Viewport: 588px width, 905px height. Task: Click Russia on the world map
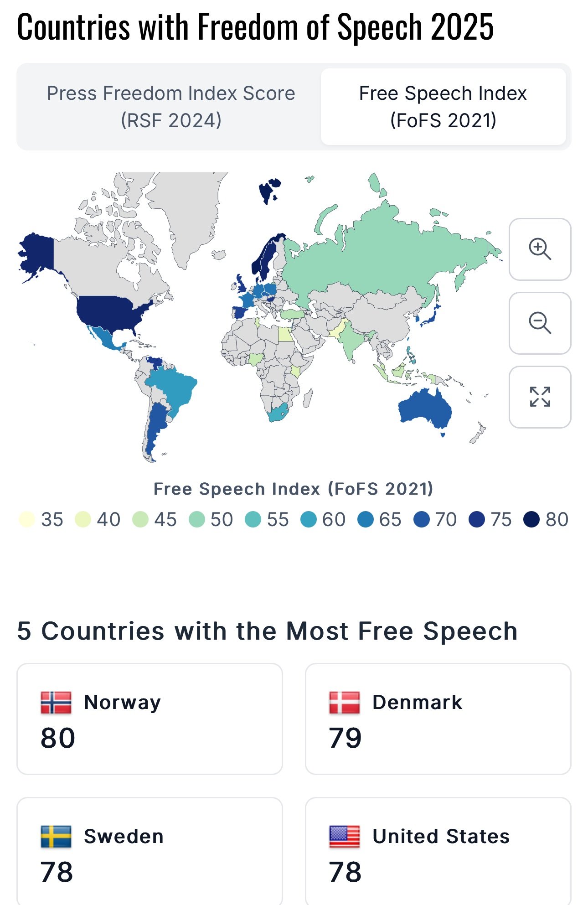[387, 255]
